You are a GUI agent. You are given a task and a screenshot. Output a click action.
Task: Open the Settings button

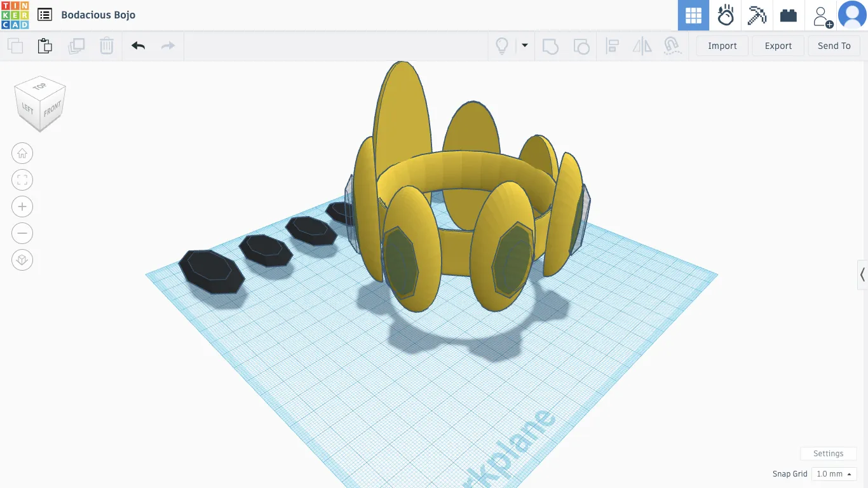(829, 454)
